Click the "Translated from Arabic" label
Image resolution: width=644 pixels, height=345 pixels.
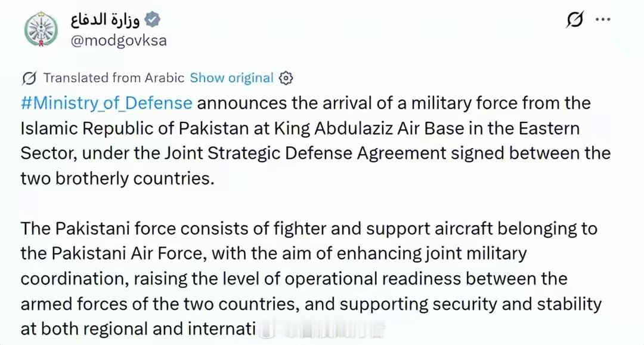[114, 78]
